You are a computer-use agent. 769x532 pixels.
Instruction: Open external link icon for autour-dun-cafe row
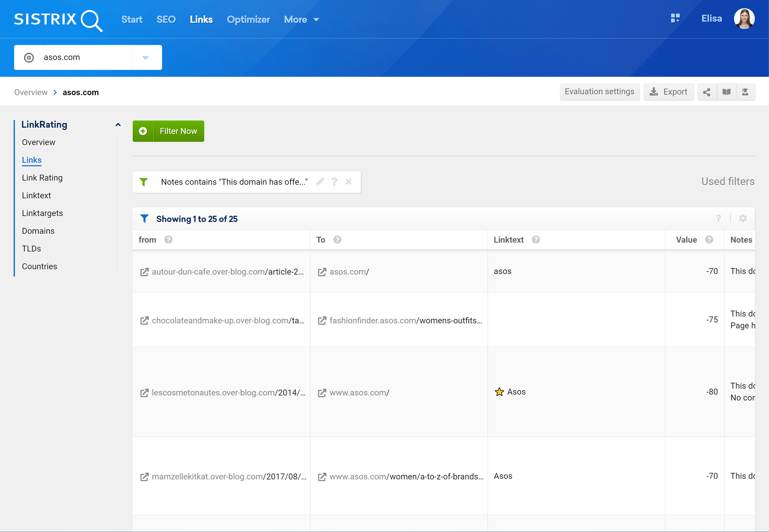(x=144, y=272)
